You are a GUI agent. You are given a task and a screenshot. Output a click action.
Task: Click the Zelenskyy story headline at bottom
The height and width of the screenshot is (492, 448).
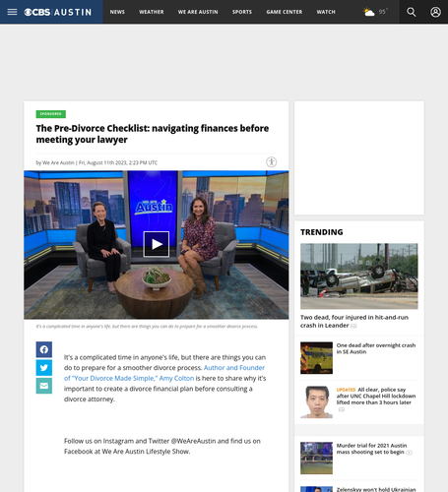pyautogui.click(x=376, y=489)
